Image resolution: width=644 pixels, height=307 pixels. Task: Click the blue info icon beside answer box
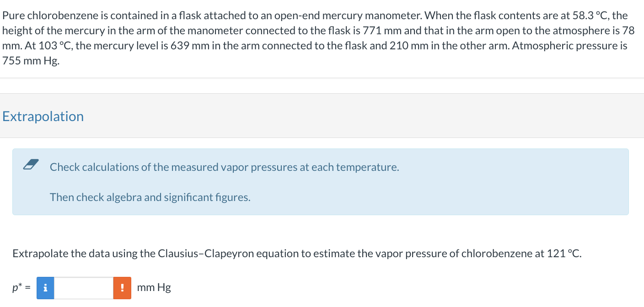(x=45, y=288)
